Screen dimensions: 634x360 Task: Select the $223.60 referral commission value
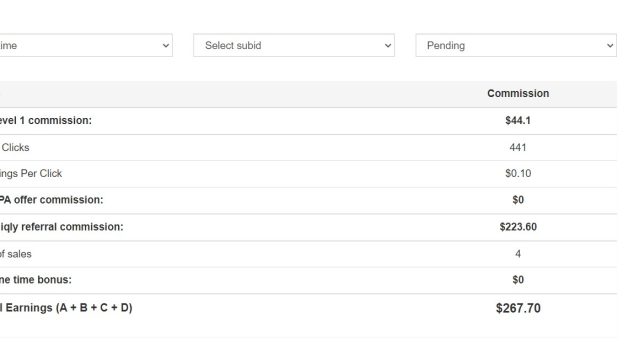(518, 227)
